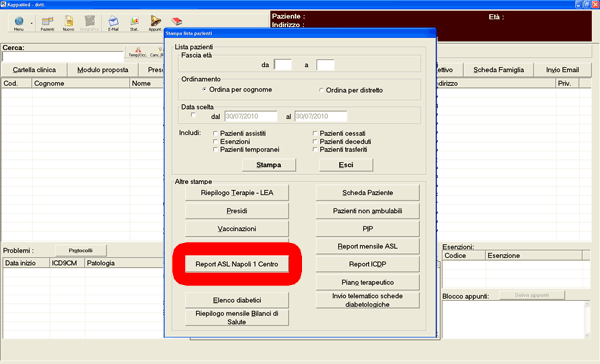Click the red book toolbar icon
600x364 pixels.
pos(176,21)
